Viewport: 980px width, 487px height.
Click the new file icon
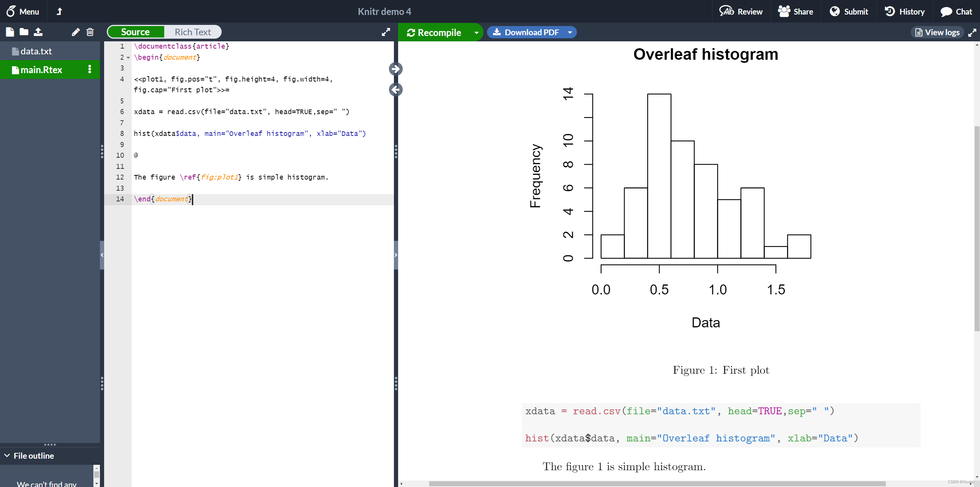coord(10,32)
